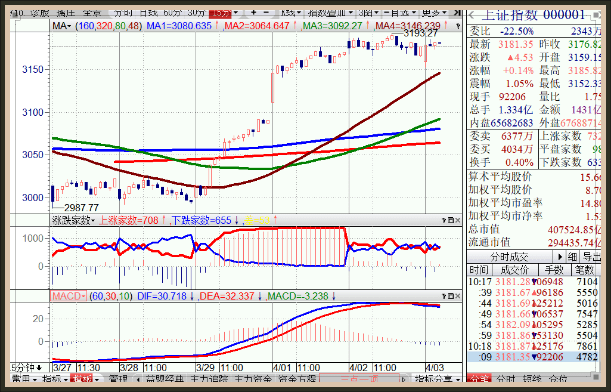Maximize the 涨跌家数 sub-panel
The height and width of the screenshot is (392, 611).
(x=450, y=221)
